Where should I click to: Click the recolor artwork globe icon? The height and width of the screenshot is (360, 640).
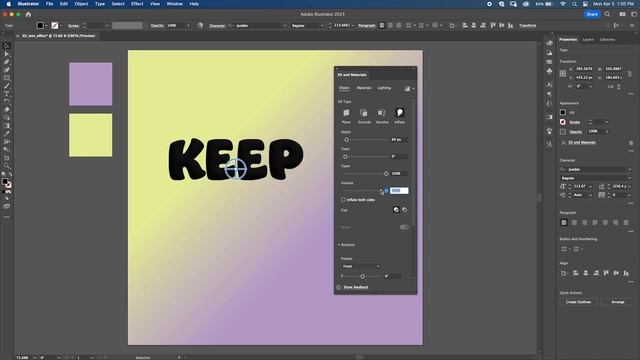(x=200, y=25)
